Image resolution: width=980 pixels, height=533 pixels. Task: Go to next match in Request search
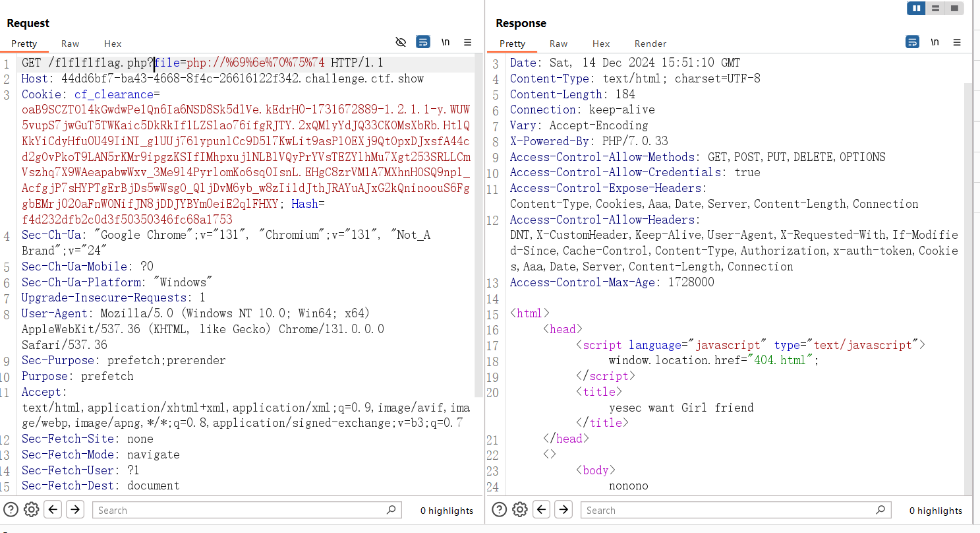[75, 509]
